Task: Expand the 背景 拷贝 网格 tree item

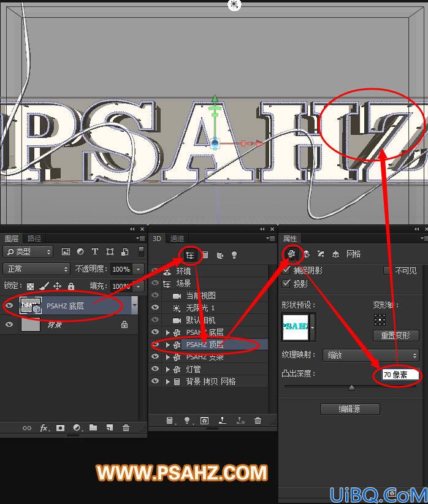Action: [x=167, y=381]
